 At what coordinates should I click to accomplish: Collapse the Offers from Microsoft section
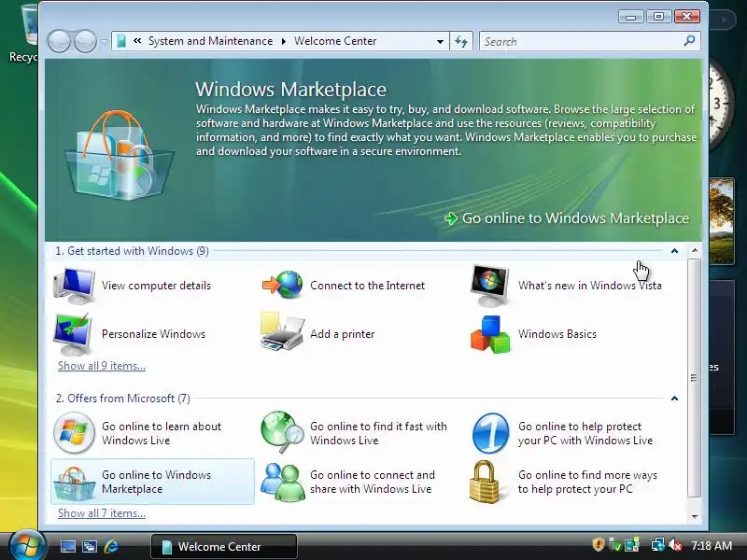coord(674,399)
